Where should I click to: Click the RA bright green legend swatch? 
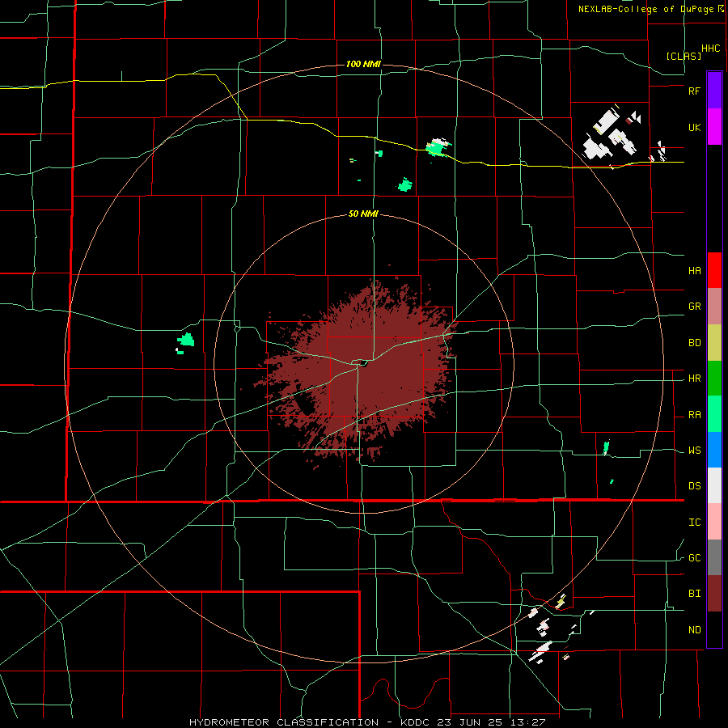click(x=714, y=414)
